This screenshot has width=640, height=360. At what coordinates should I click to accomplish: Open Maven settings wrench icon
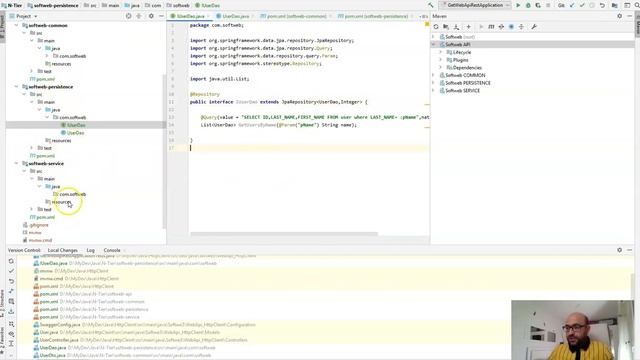point(533,27)
